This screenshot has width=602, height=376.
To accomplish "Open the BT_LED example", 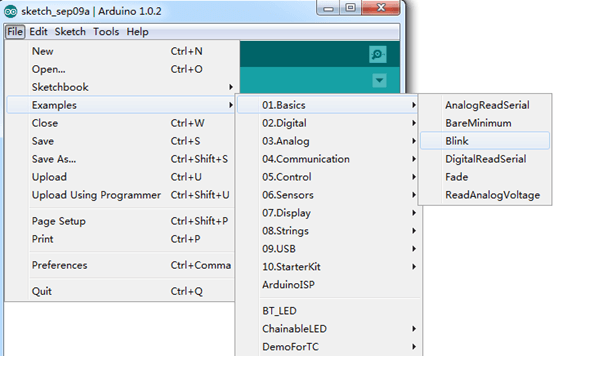I will pyautogui.click(x=329, y=311).
